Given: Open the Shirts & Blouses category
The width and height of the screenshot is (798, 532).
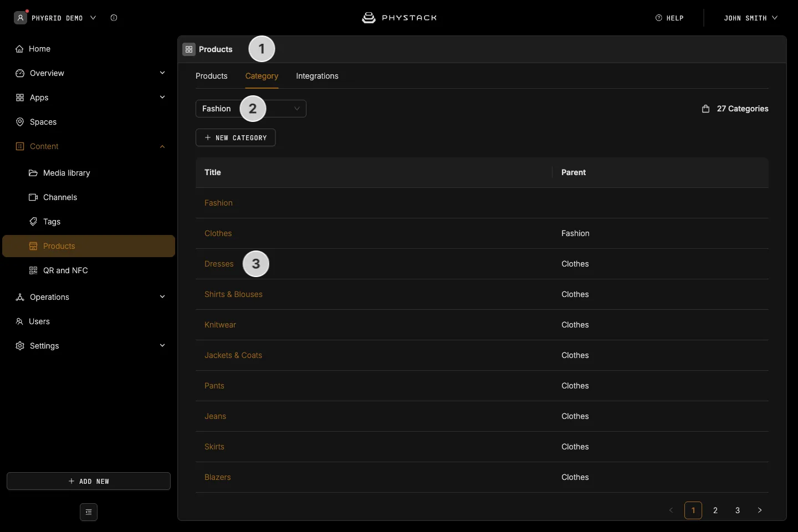Looking at the screenshot, I should [233, 294].
